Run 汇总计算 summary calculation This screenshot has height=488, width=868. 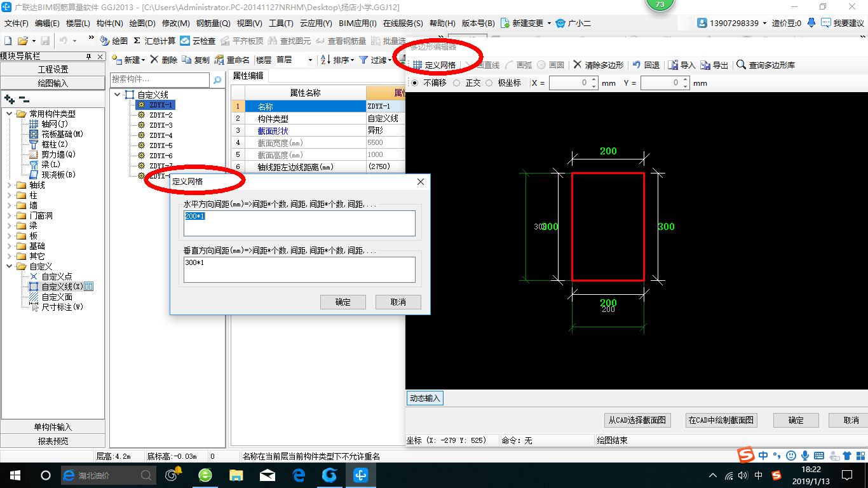pyautogui.click(x=154, y=41)
